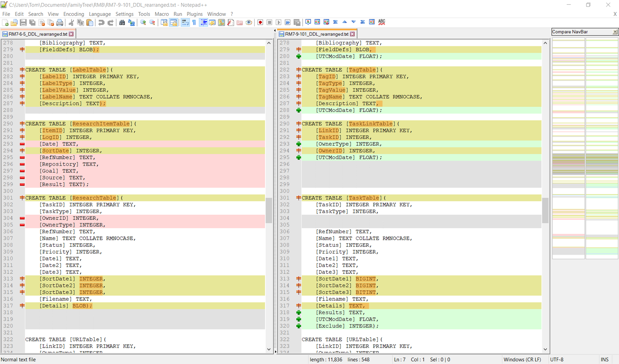Open the Window menu

point(217,14)
